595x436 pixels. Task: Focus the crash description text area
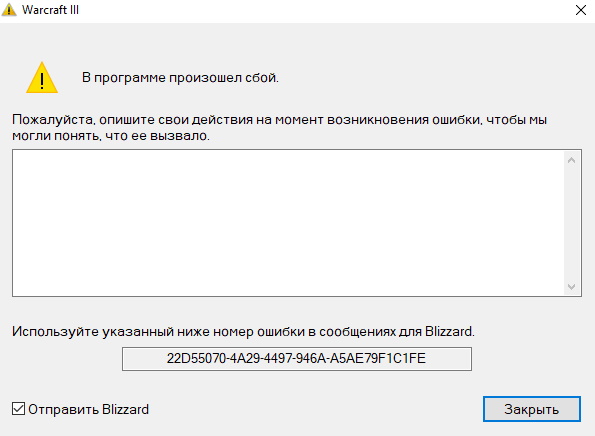(288, 223)
